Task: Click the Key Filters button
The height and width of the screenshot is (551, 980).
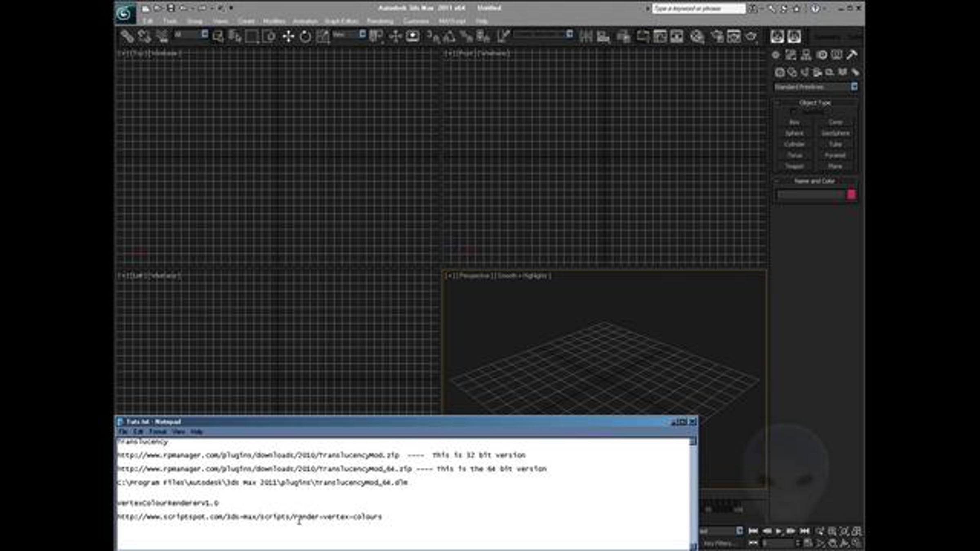Action: (717, 543)
